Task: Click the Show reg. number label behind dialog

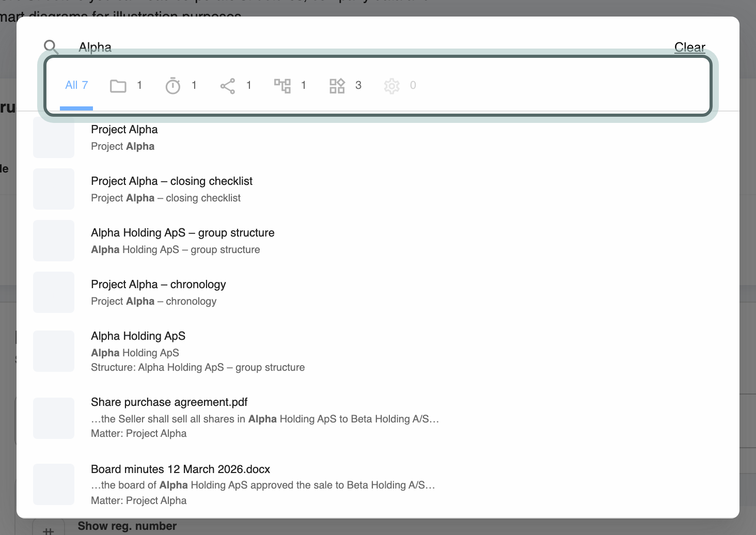Action: pyautogui.click(x=127, y=526)
